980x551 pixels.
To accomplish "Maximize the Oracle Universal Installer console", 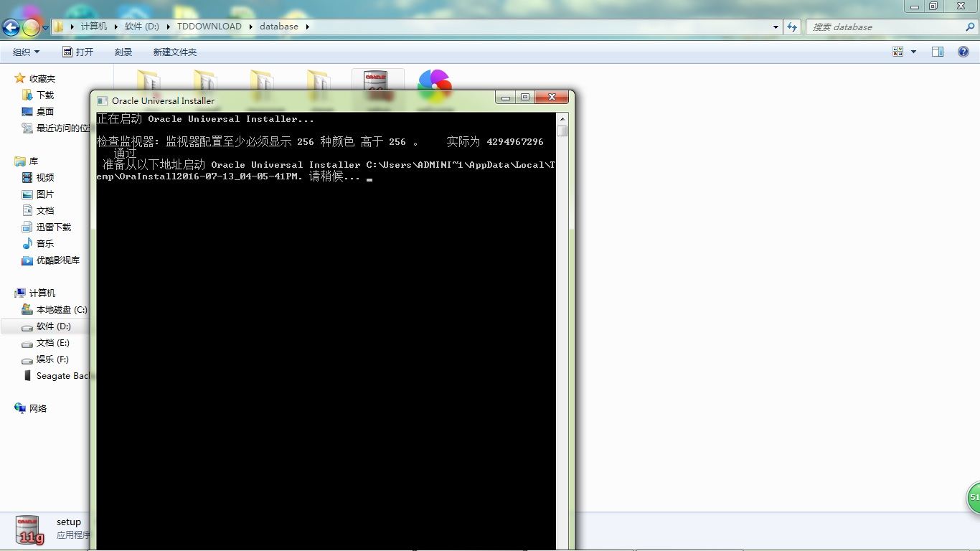I will coord(525,97).
